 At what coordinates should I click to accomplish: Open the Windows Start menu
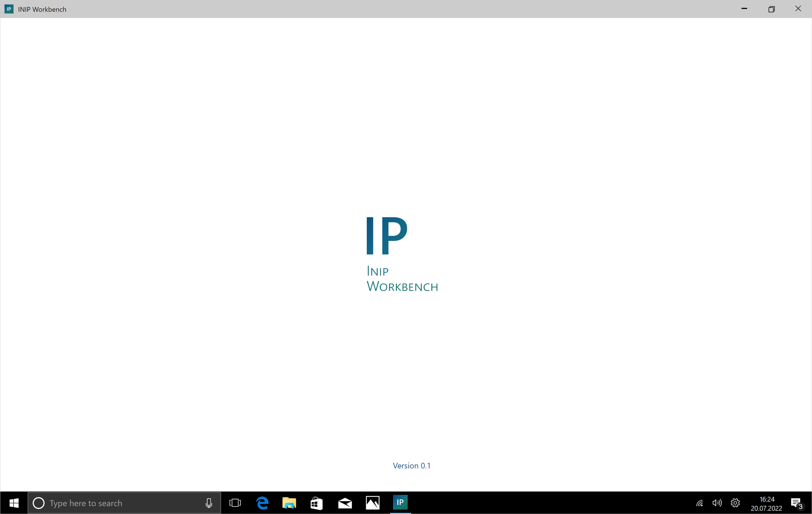(14, 503)
